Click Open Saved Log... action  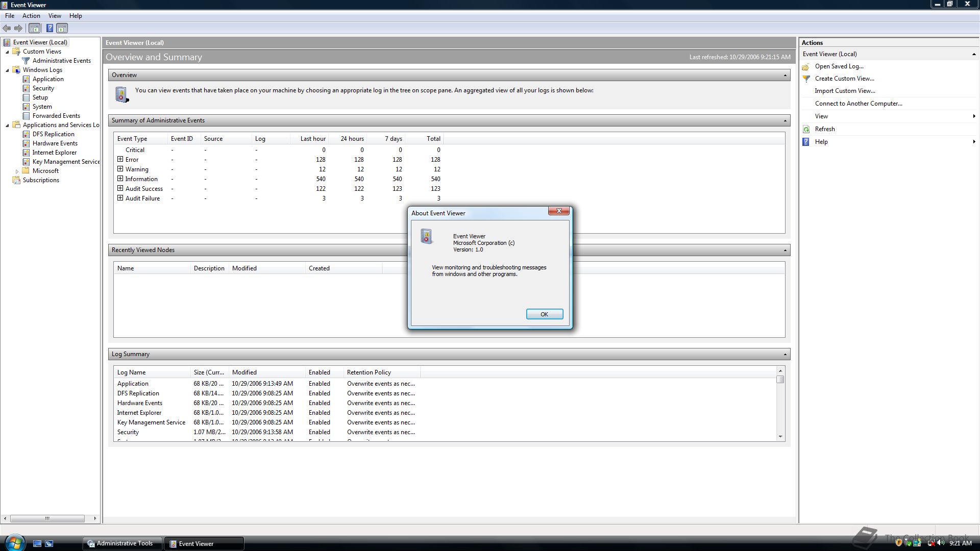839,66
